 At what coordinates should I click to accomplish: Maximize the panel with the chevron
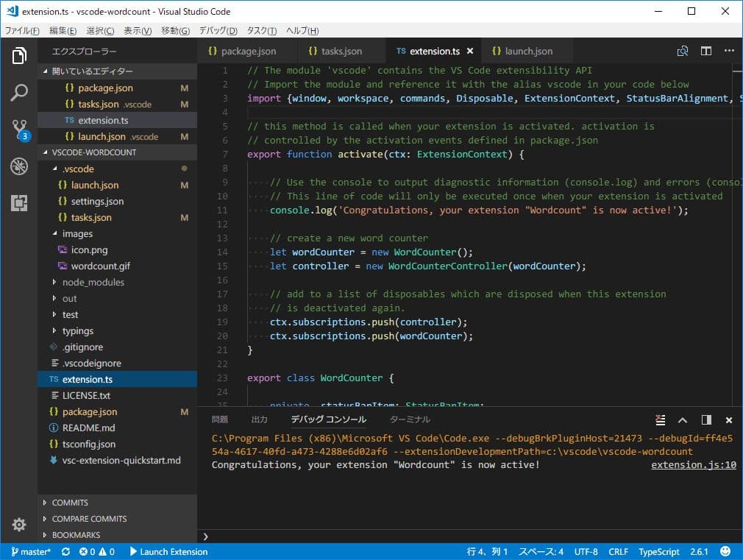point(683,419)
